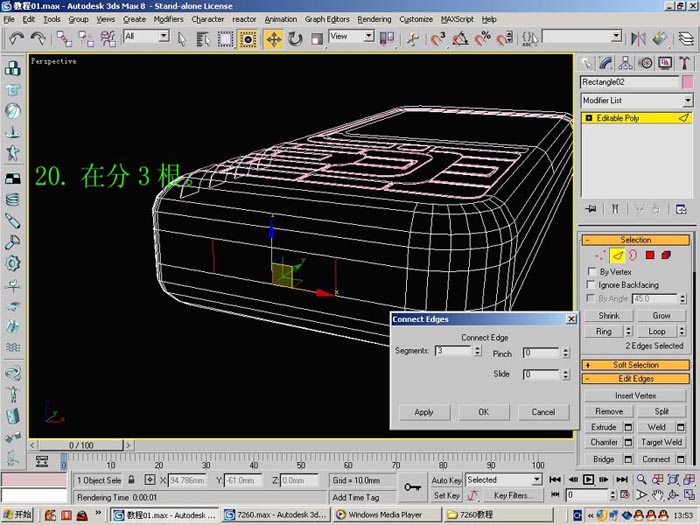Open Extrude settings box button

(628, 427)
